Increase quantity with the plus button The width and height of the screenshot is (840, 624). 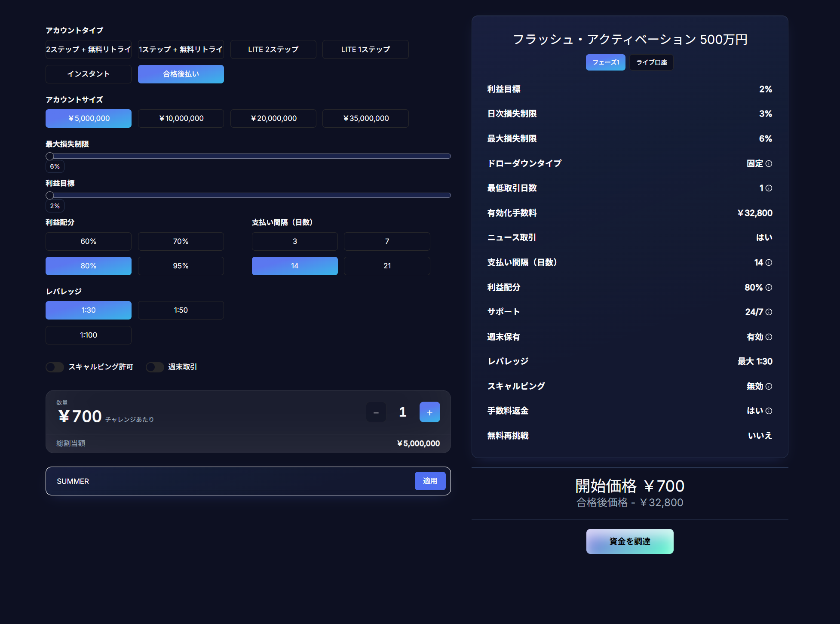pyautogui.click(x=429, y=412)
